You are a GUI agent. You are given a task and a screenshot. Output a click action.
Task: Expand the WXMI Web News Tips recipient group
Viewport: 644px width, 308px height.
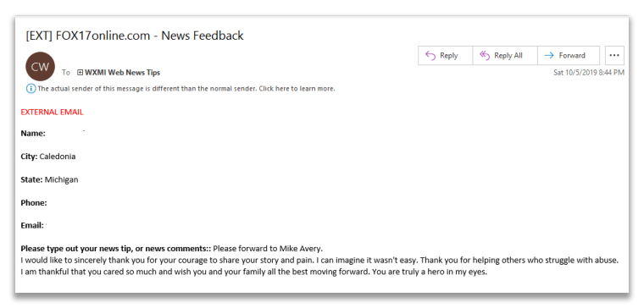click(x=80, y=73)
